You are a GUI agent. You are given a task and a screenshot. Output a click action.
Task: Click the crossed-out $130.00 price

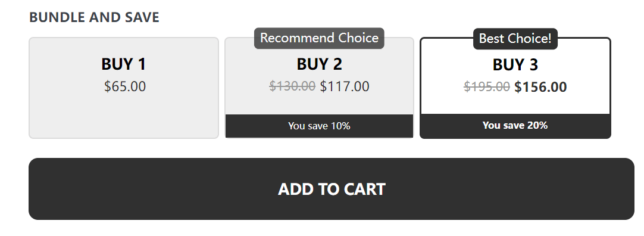292,86
